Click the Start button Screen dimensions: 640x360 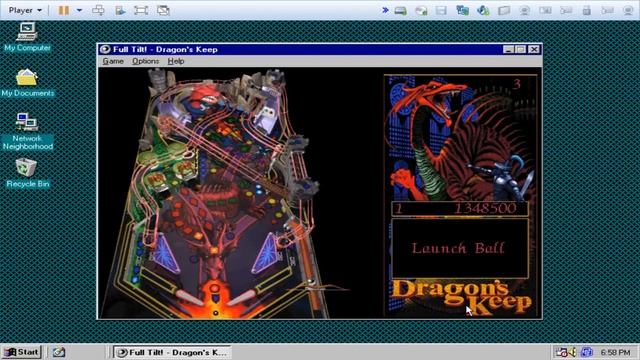click(x=22, y=352)
